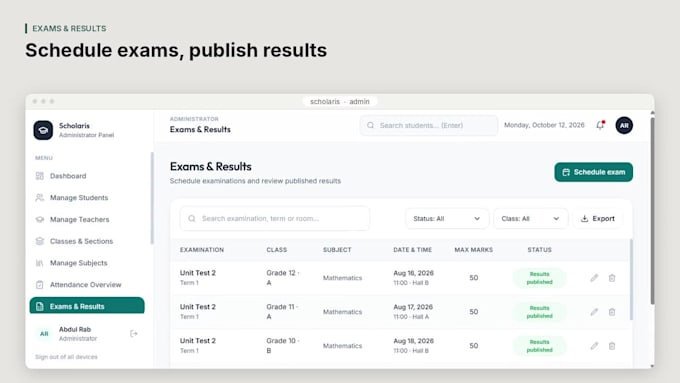Click Results published badge for Grade 11 - A

coord(539,312)
